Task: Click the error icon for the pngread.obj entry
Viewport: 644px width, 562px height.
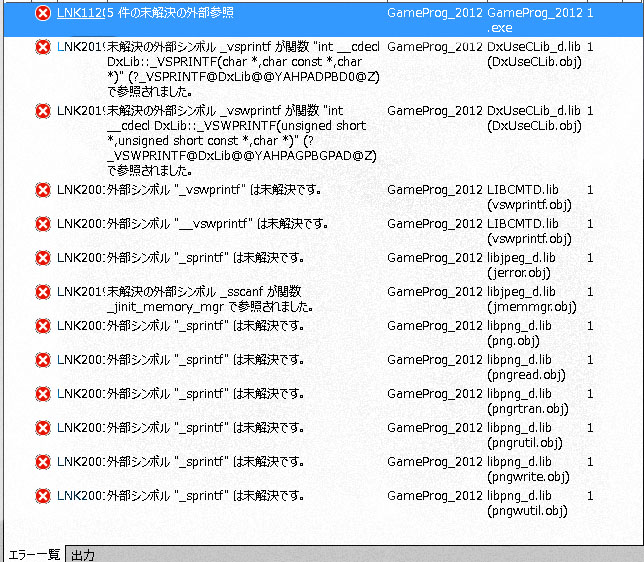Action: (42, 360)
